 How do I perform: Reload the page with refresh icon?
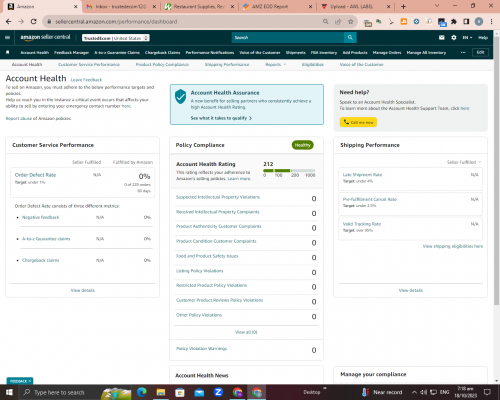tap(33, 22)
